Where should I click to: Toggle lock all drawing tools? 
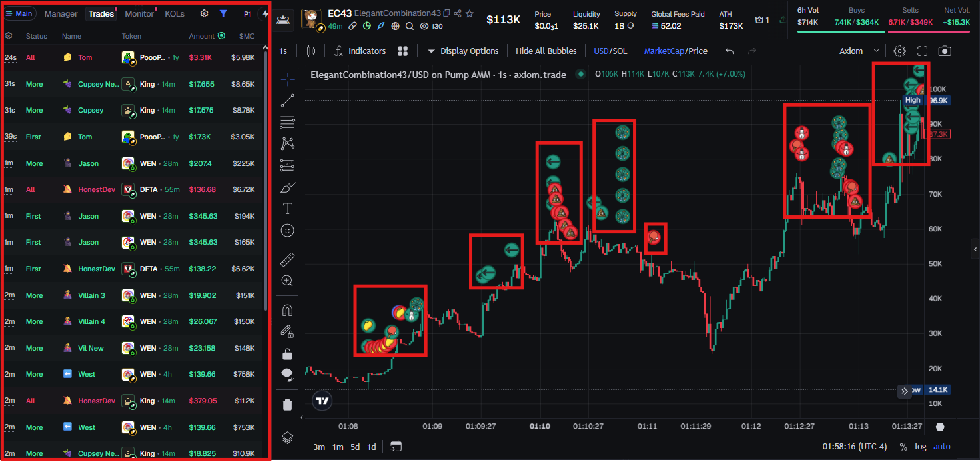pyautogui.click(x=288, y=353)
